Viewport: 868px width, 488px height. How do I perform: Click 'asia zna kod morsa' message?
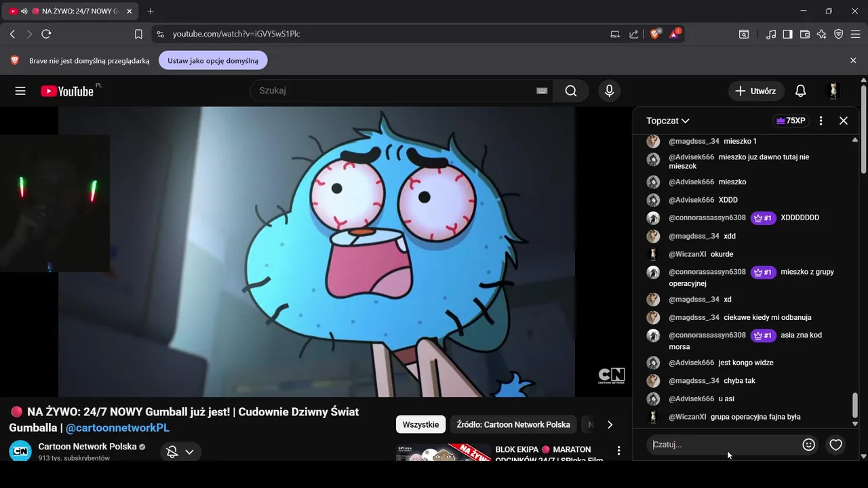point(745,341)
